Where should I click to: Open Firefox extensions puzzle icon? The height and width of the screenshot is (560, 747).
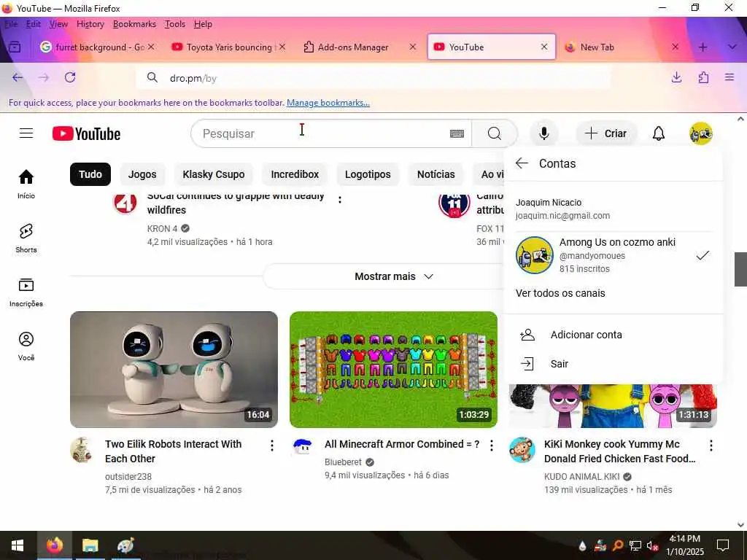click(x=703, y=77)
